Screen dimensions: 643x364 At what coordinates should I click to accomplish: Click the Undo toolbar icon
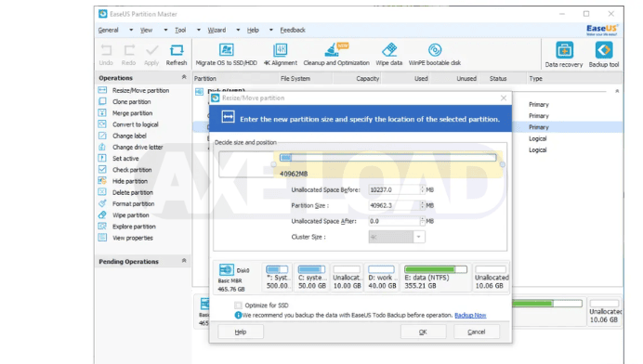click(x=106, y=55)
